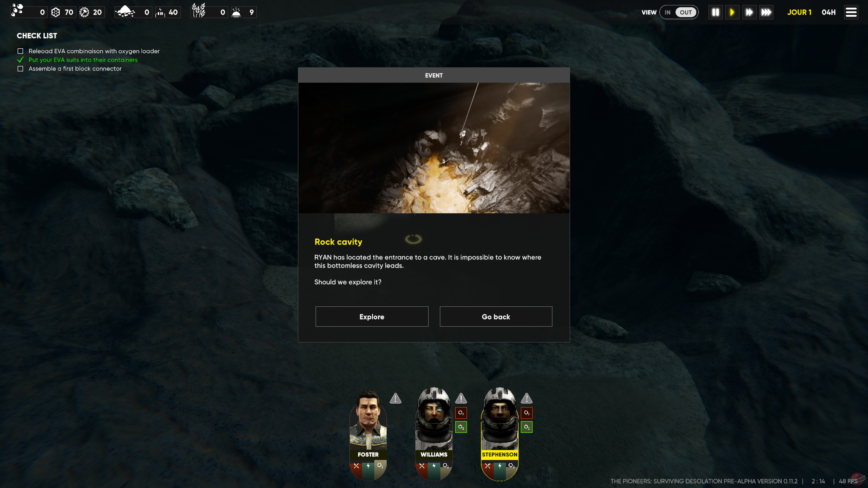Viewport: 868px width, 488px height.
Task: Click Go back to dismiss the event
Action: pos(496,317)
